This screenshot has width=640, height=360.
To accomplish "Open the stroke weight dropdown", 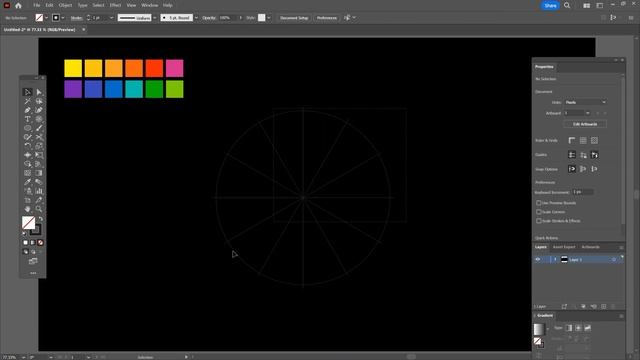I will (112, 18).
